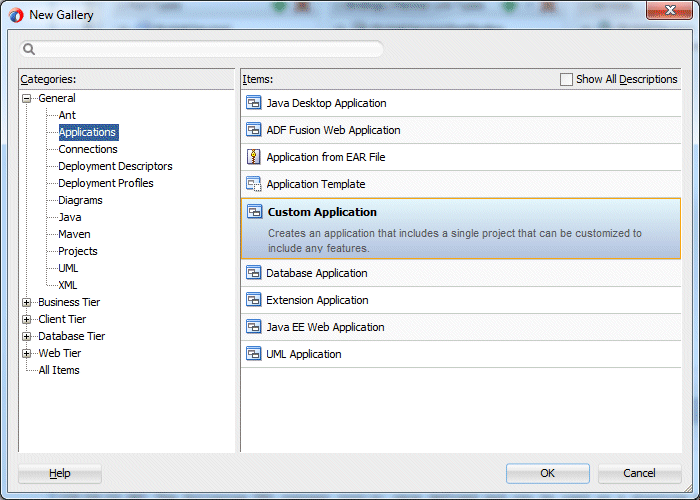
Task: Click the Application Template icon
Action: click(254, 184)
